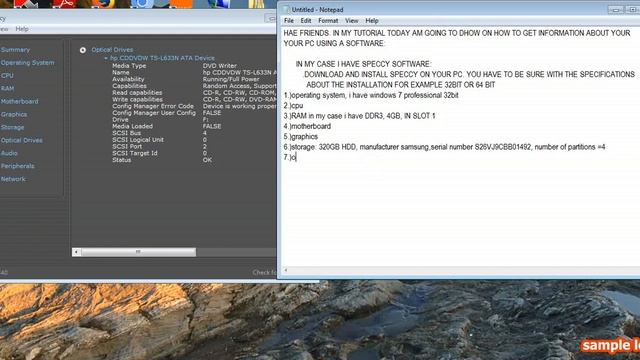Click the Read capabilities row

click(x=194, y=93)
